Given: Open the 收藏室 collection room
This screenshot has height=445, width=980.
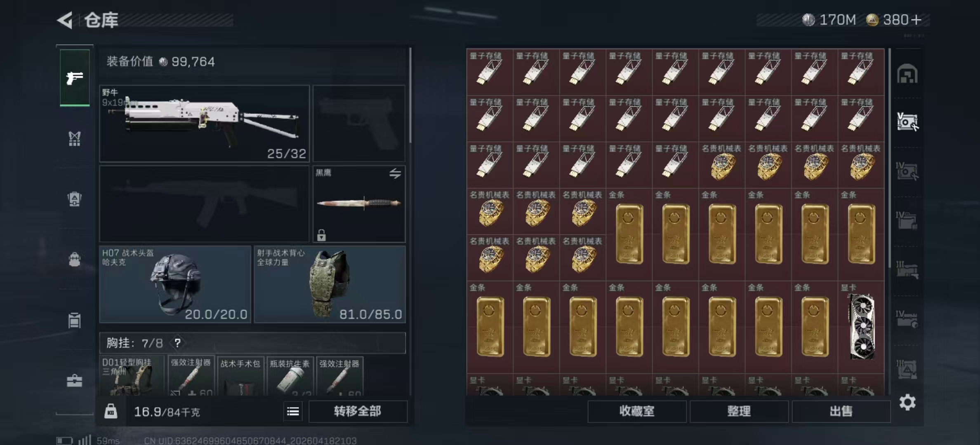Looking at the screenshot, I should (x=637, y=411).
